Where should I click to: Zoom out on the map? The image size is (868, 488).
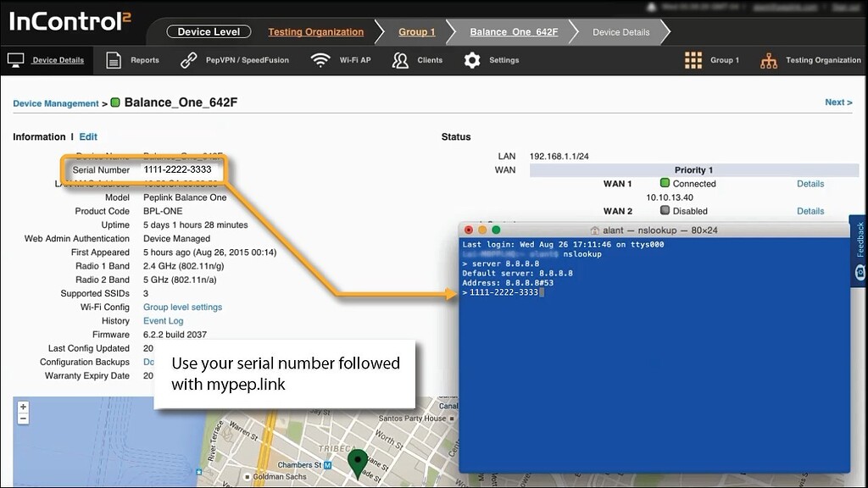click(x=23, y=419)
